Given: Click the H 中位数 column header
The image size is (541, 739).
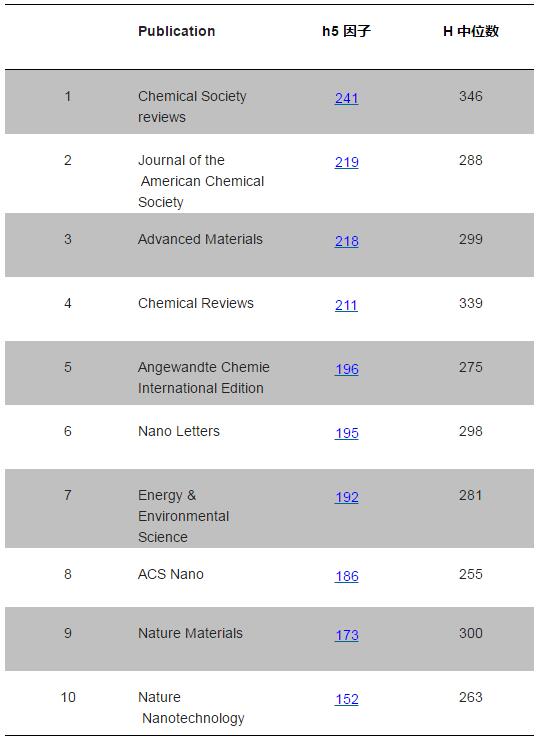Looking at the screenshot, I should [x=471, y=32].
